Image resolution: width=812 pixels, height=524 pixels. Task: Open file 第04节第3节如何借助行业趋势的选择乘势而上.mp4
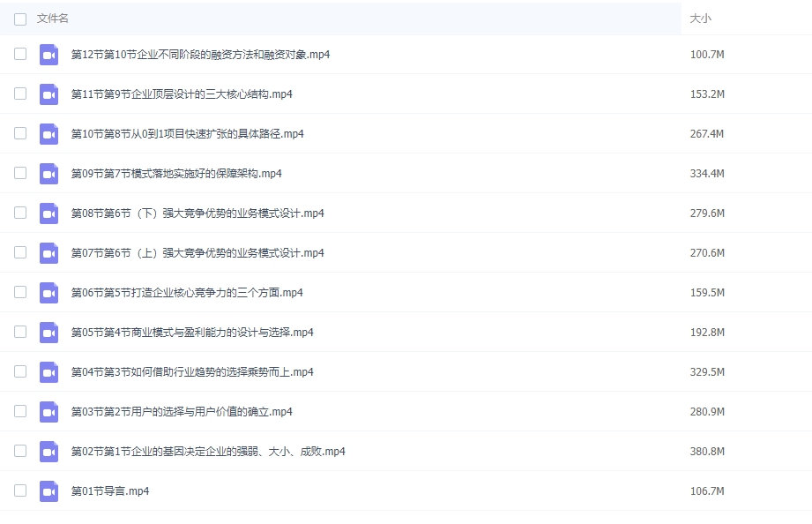[x=192, y=372]
